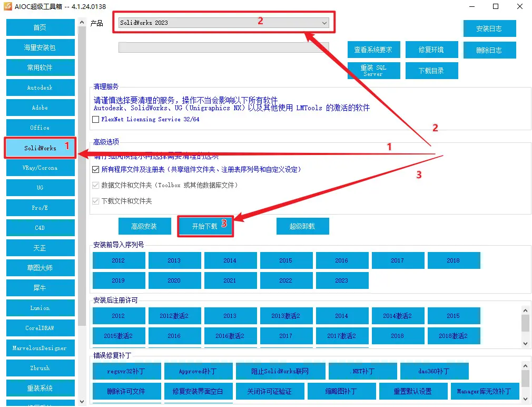Click the 2016激活2 license button

click(230, 336)
